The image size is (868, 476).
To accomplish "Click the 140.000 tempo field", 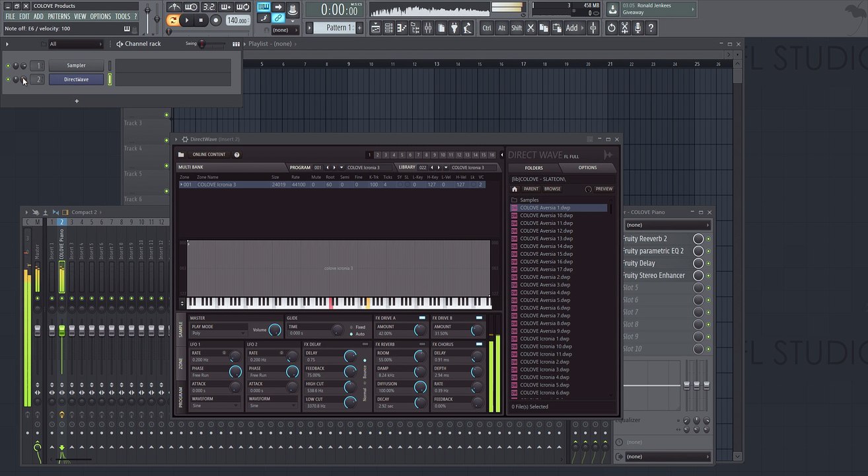I will [x=236, y=20].
